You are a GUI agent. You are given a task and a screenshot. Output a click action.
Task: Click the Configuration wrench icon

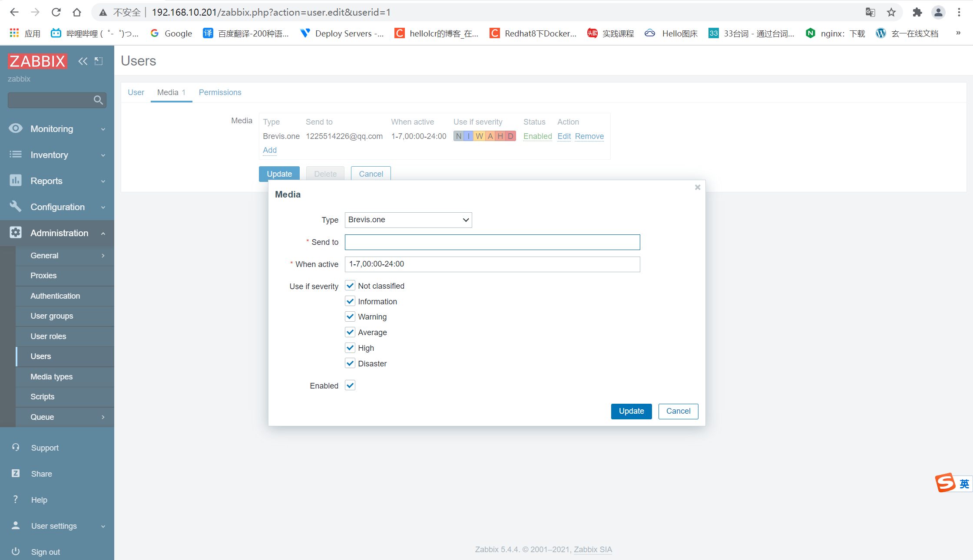point(16,207)
